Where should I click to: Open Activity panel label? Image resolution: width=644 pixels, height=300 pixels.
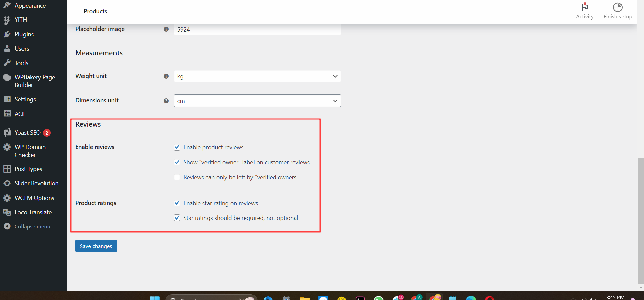585,17
